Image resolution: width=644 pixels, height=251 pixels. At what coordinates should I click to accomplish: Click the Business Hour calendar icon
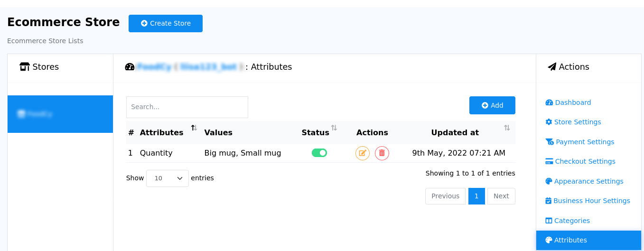pos(549,201)
